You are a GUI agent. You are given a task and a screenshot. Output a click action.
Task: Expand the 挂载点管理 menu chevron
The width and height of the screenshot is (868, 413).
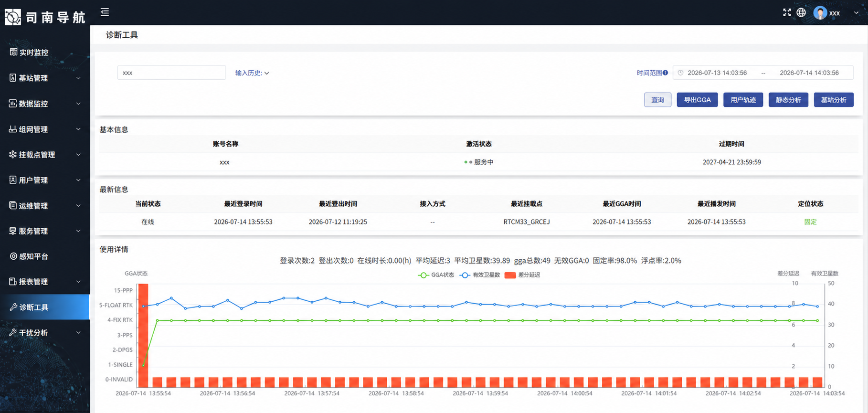(78, 155)
